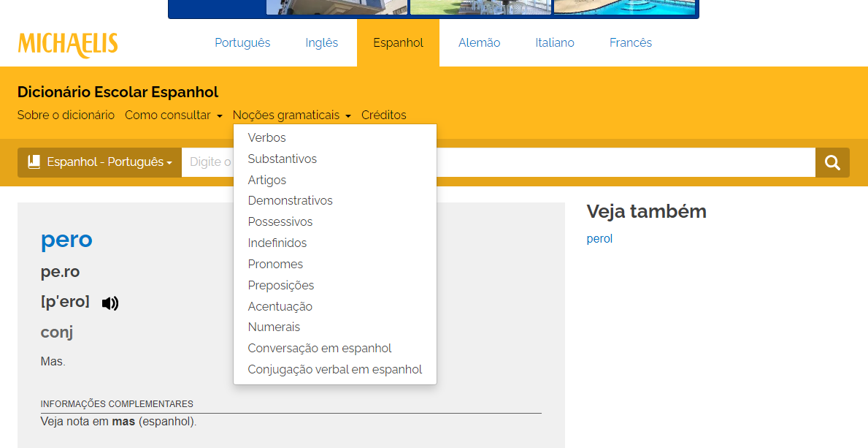Viewport: 868px width, 448px height.
Task: Play the pero pronunciation audio
Action: click(110, 303)
